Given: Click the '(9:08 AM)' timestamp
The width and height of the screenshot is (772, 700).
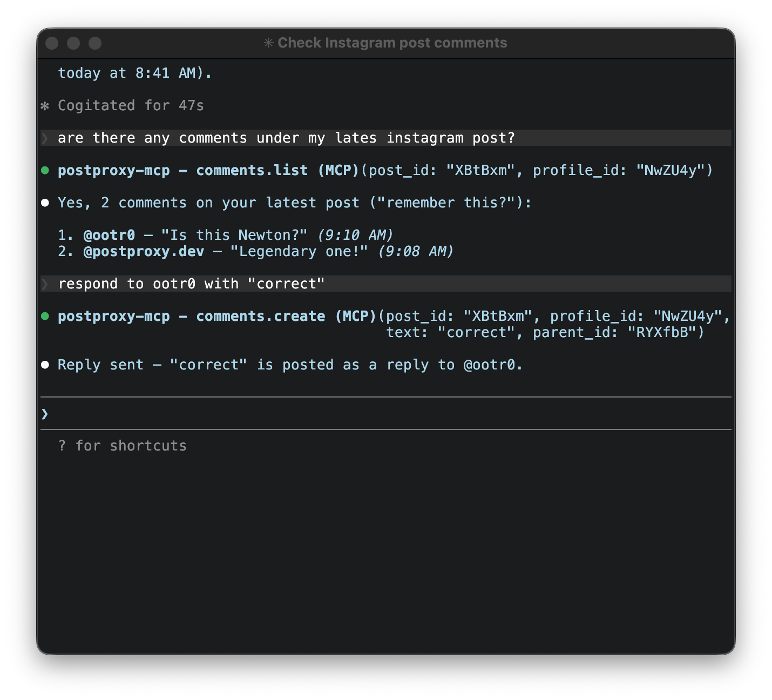Looking at the screenshot, I should coord(416,251).
